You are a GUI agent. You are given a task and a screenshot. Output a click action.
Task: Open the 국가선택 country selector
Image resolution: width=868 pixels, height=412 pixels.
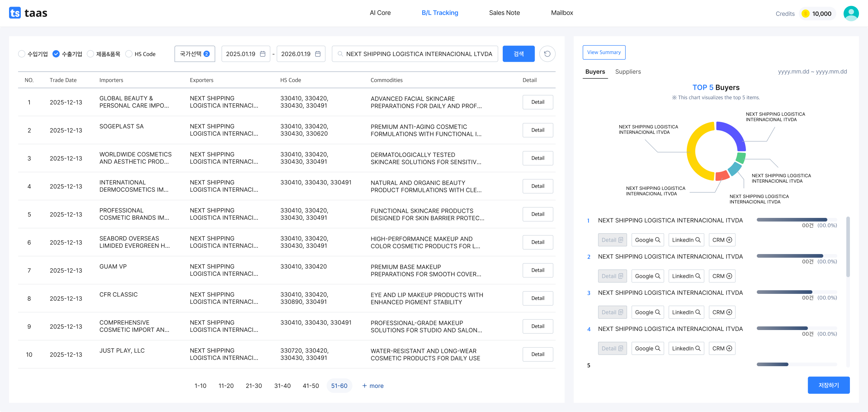point(194,54)
